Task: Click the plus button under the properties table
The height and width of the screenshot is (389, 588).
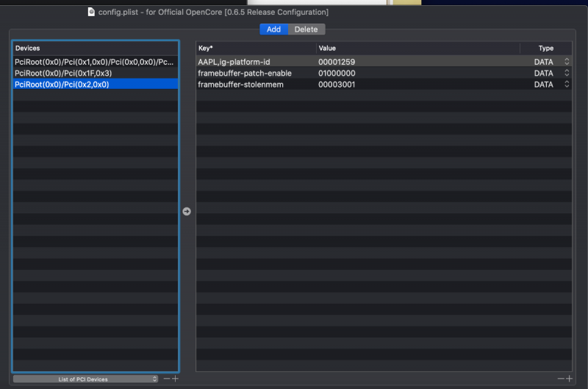Action: (569, 379)
